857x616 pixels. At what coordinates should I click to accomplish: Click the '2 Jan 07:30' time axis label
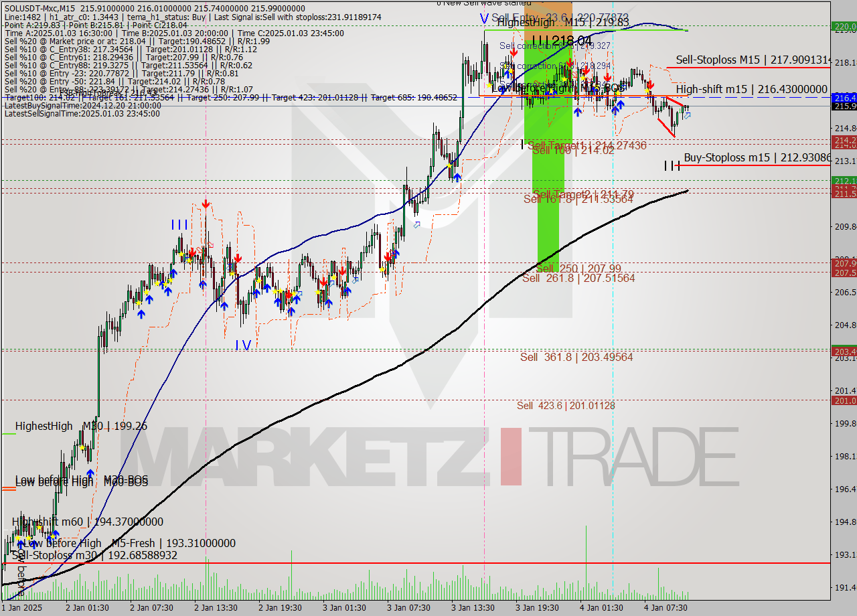(x=152, y=608)
